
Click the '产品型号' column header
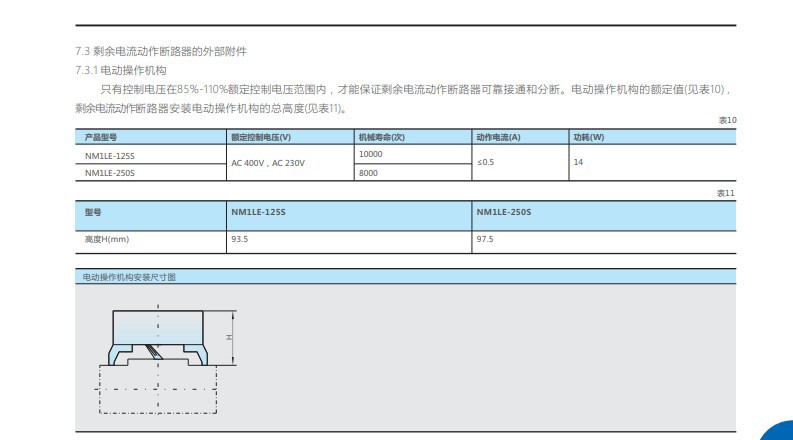101,137
